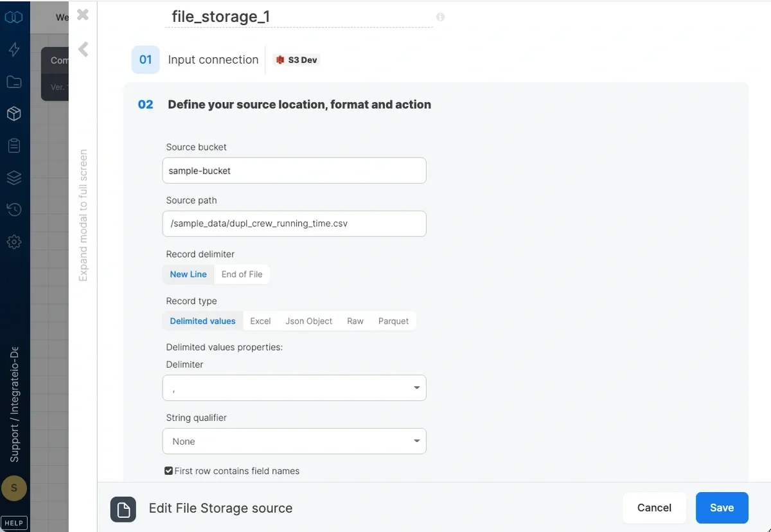The image size is (771, 532).
Task: Open the Delimiter dropdown
Action: [294, 387]
